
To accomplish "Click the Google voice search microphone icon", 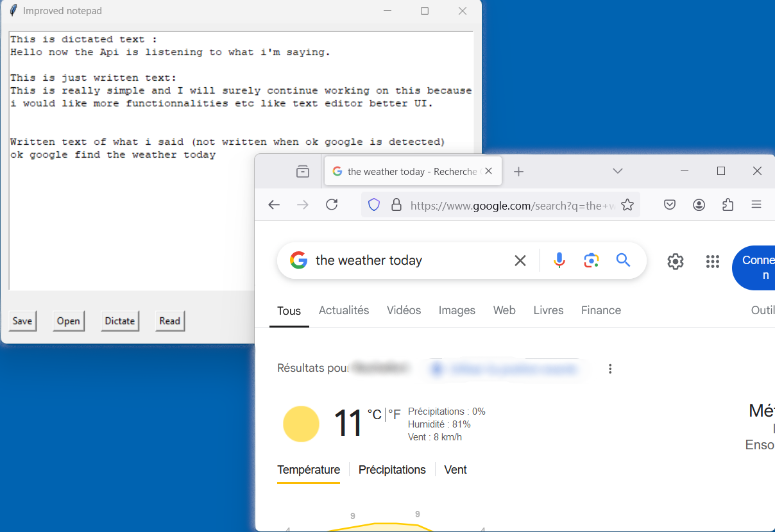I will click(x=559, y=260).
